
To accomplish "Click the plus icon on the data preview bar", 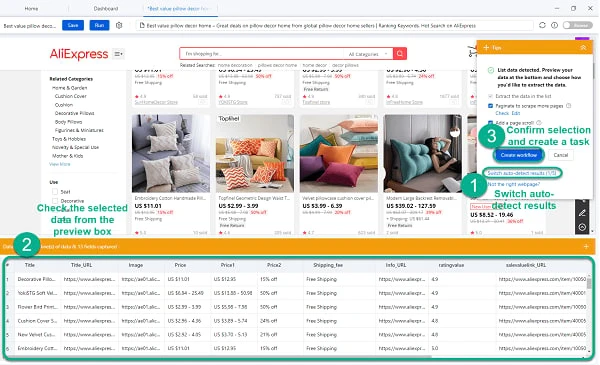I will click(586, 247).
